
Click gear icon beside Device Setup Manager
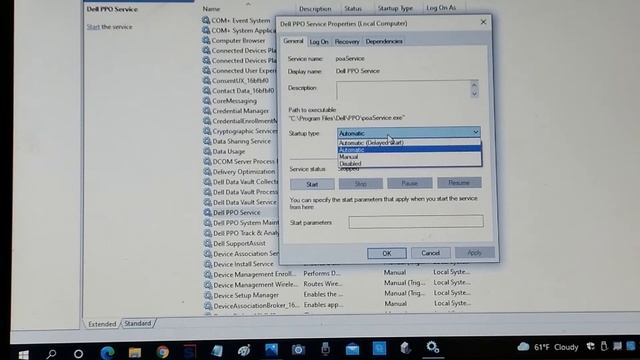pyautogui.click(x=209, y=295)
